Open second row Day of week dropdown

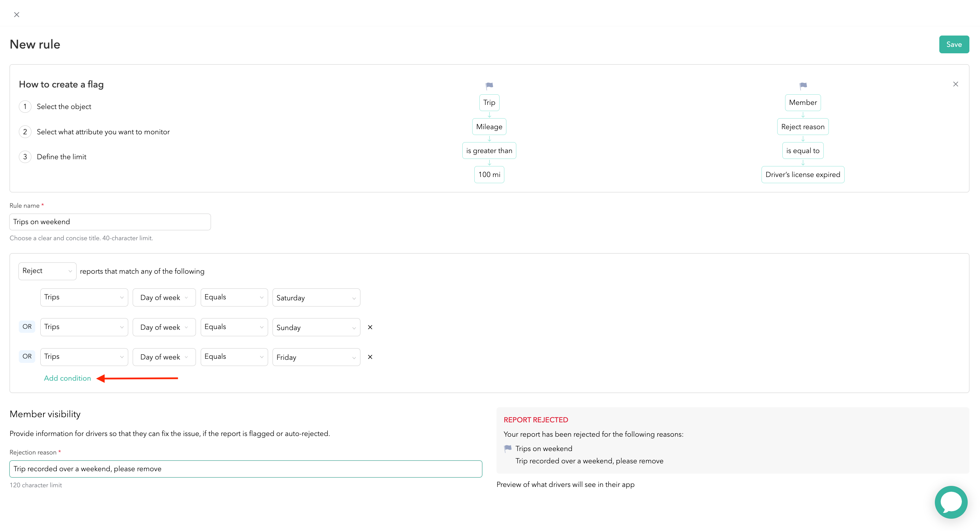tap(163, 327)
